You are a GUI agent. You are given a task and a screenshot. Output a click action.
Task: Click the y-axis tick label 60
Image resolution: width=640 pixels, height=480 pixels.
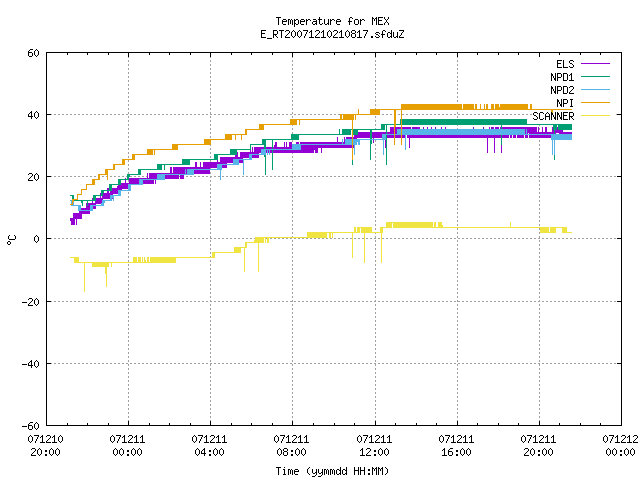click(33, 53)
